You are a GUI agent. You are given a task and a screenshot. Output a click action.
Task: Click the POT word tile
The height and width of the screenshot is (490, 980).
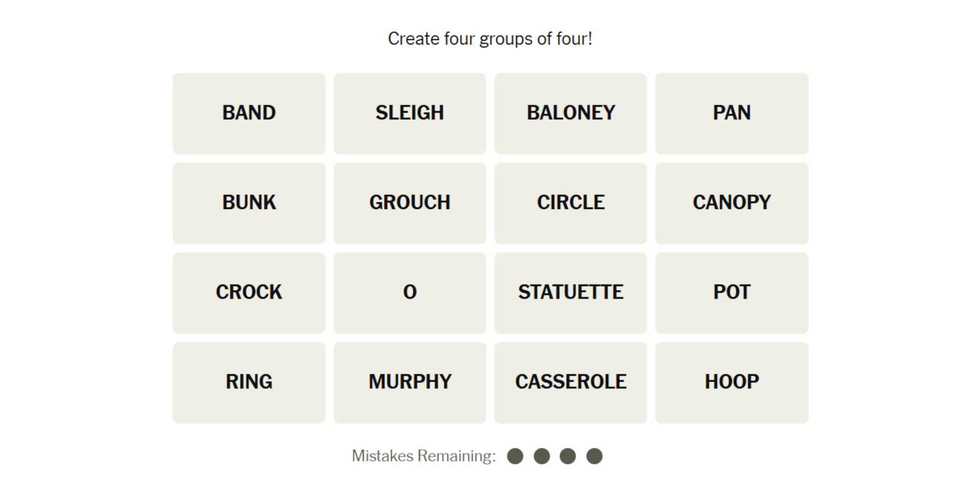(731, 293)
